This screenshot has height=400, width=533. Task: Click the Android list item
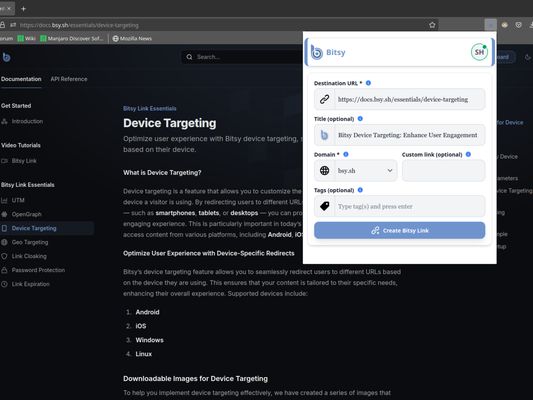(147, 312)
